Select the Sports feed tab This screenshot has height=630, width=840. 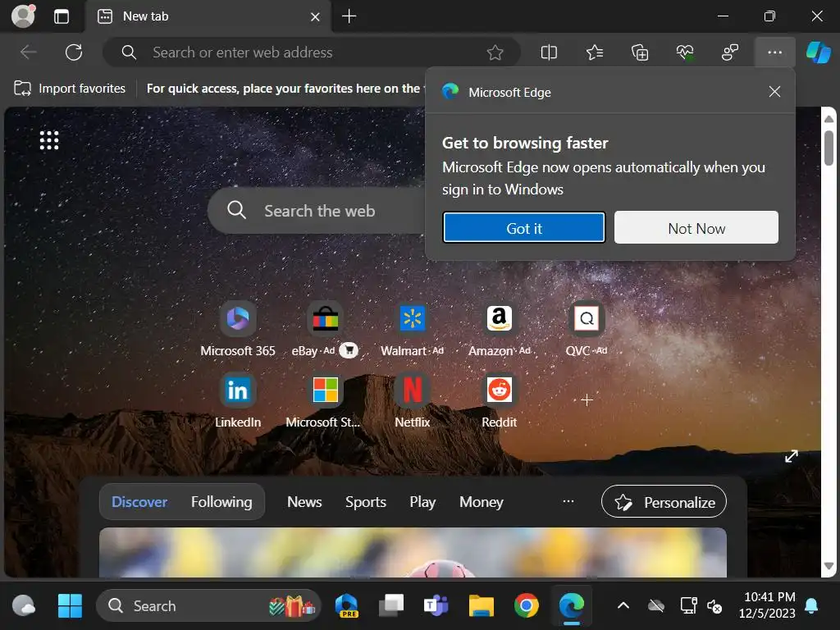tap(365, 502)
